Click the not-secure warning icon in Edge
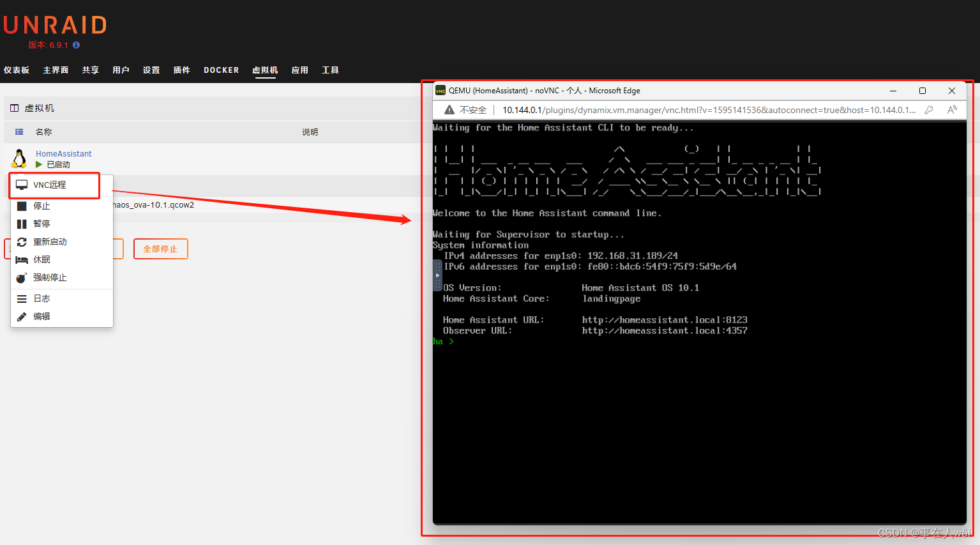This screenshot has width=980, height=545. pyautogui.click(x=449, y=110)
